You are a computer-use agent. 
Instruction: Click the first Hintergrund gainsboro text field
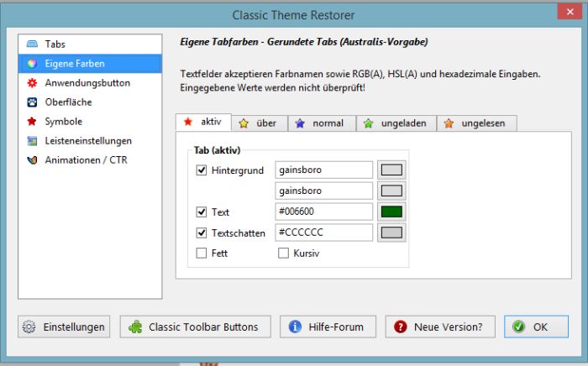(324, 170)
